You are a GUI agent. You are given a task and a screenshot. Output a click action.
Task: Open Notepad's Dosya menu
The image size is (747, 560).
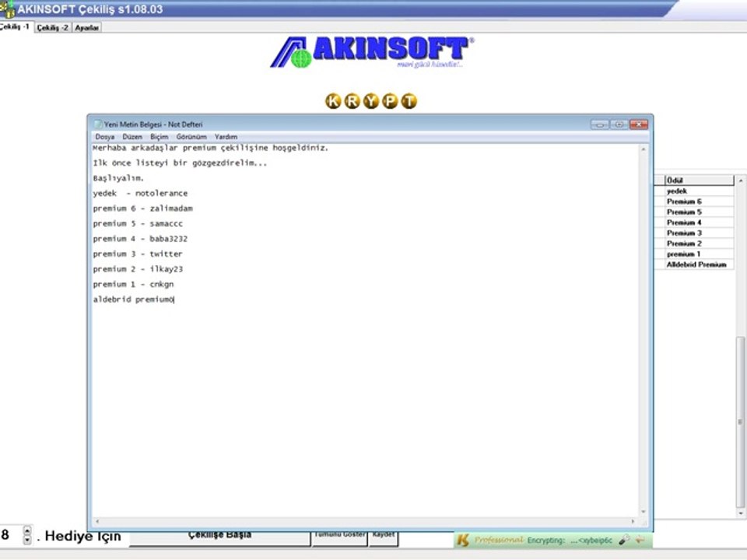click(x=105, y=137)
